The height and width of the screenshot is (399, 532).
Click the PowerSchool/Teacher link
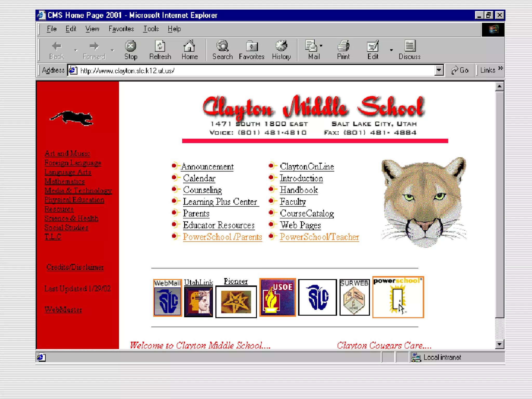[x=319, y=237]
